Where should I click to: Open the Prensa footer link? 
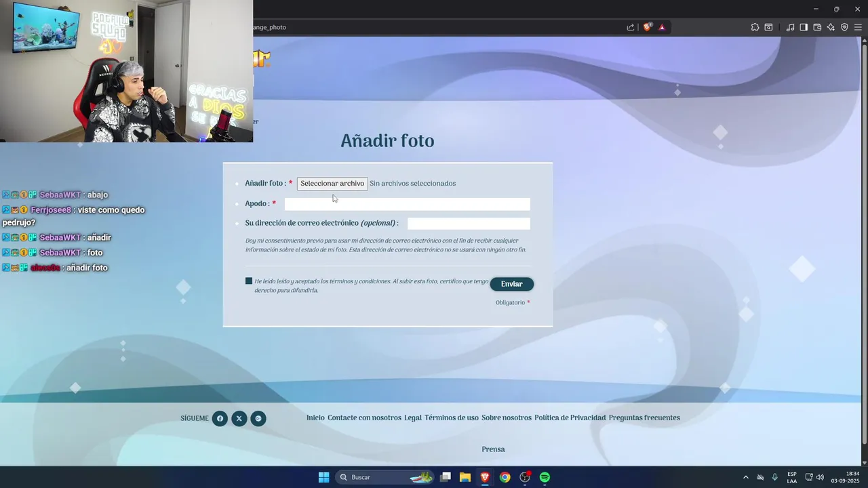click(x=493, y=449)
